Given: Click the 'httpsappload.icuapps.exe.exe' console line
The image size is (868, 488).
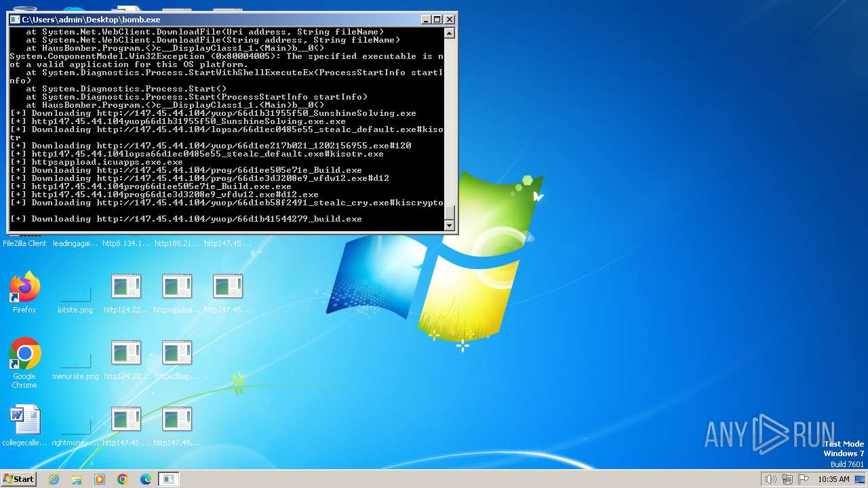Looking at the screenshot, I should point(96,162).
